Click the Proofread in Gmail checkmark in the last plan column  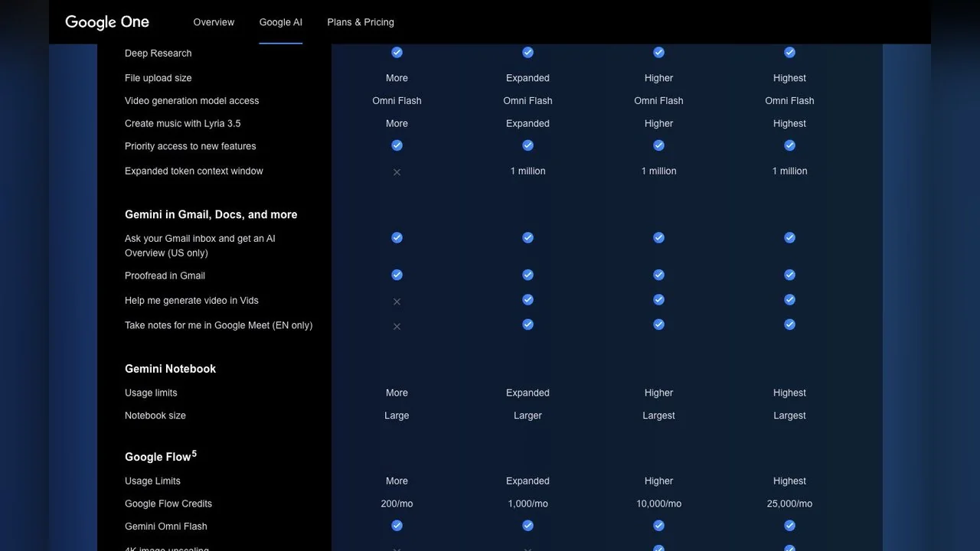tap(789, 275)
